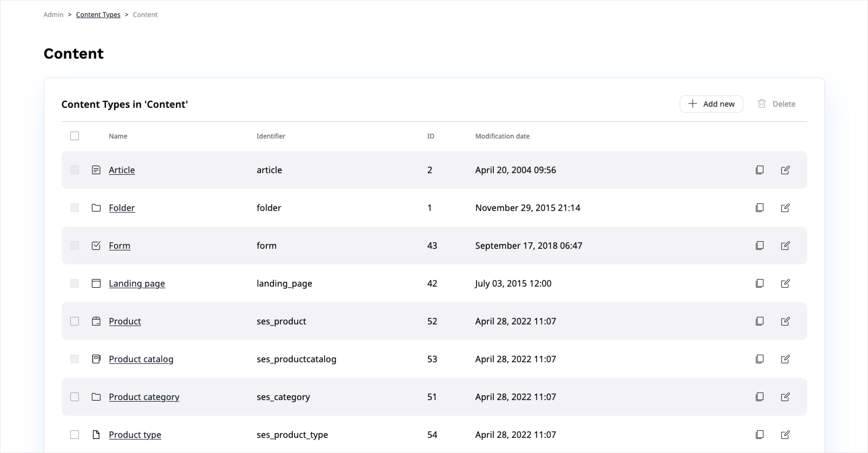
Task: Edit the Folder content type
Action: pos(785,207)
